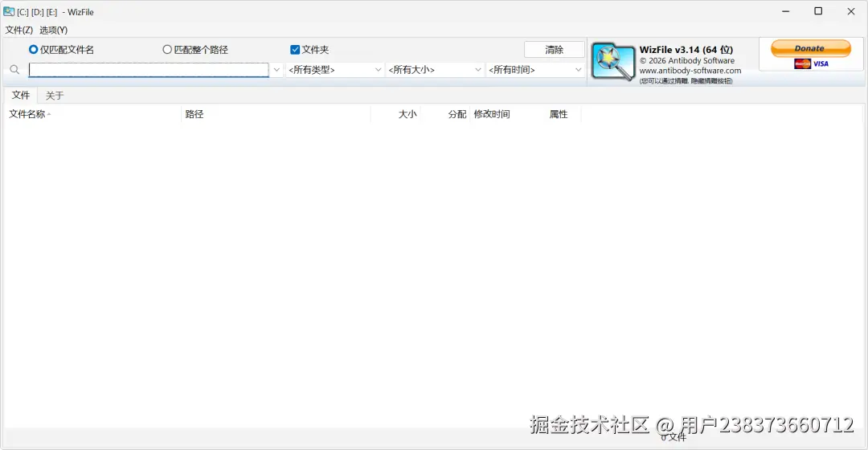This screenshot has height=450, width=868.
Task: Click the WizFile v3.14 (64 位) version text
Action: pos(686,50)
